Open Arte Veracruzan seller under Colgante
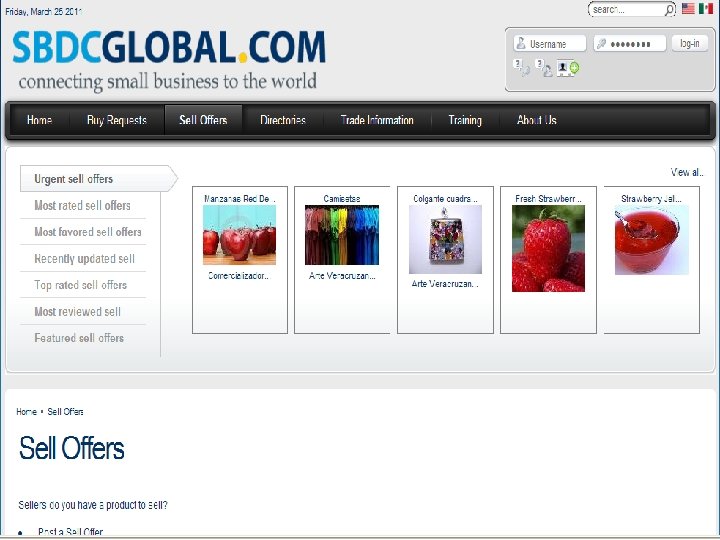This screenshot has width=720, height=540. click(x=445, y=284)
